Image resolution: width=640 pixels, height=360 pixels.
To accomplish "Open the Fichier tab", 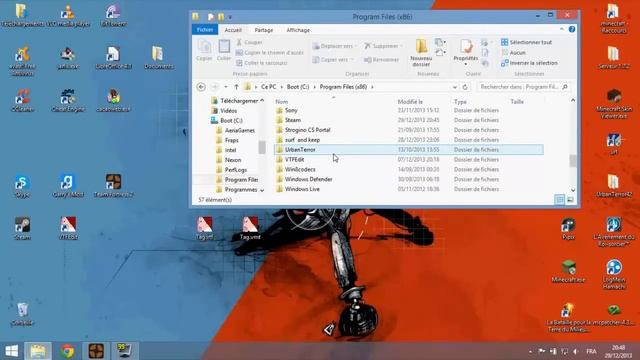I will coord(205,30).
